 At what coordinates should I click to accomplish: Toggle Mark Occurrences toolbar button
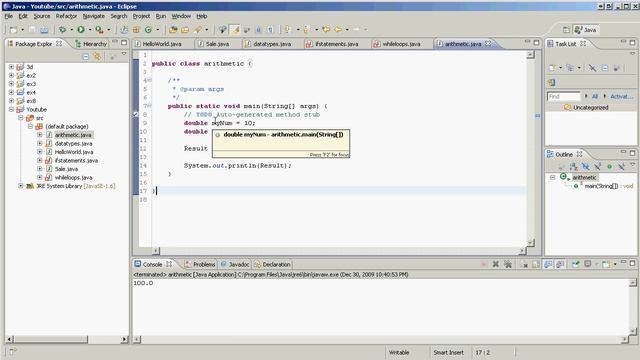point(235,29)
